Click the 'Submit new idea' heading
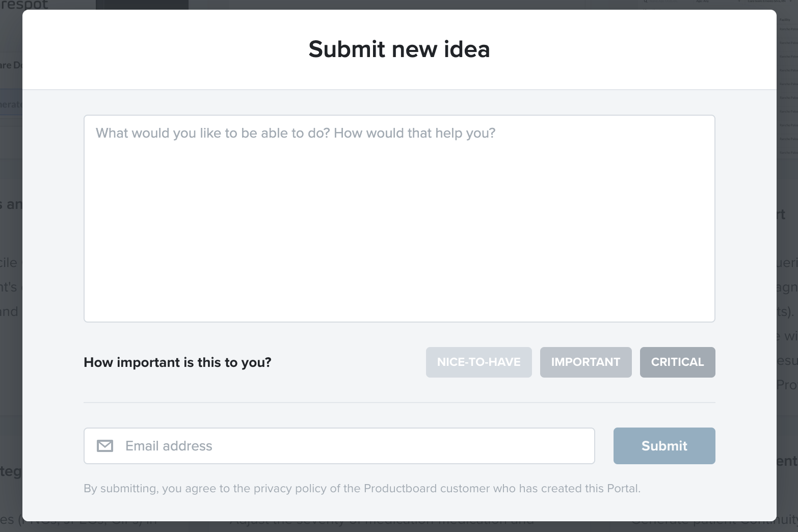Screen dimensions: 798x532 [x=400, y=49]
